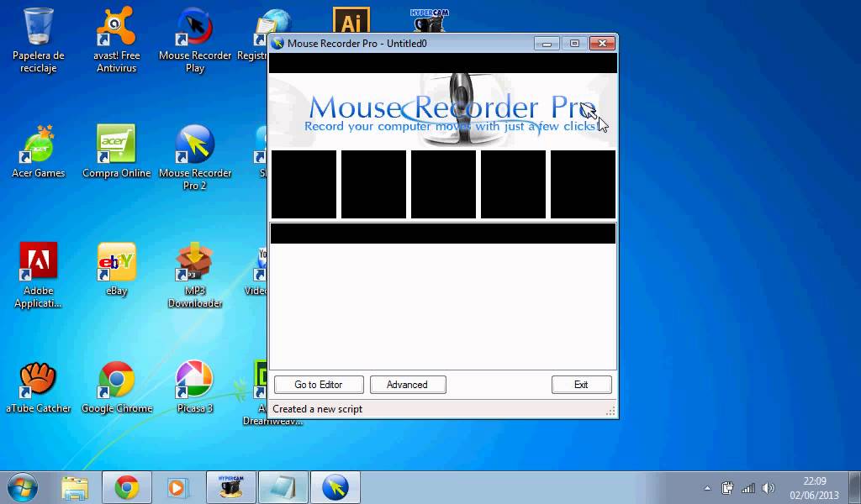Select the eBay desktop shortcut
861x504 pixels.
click(x=116, y=270)
